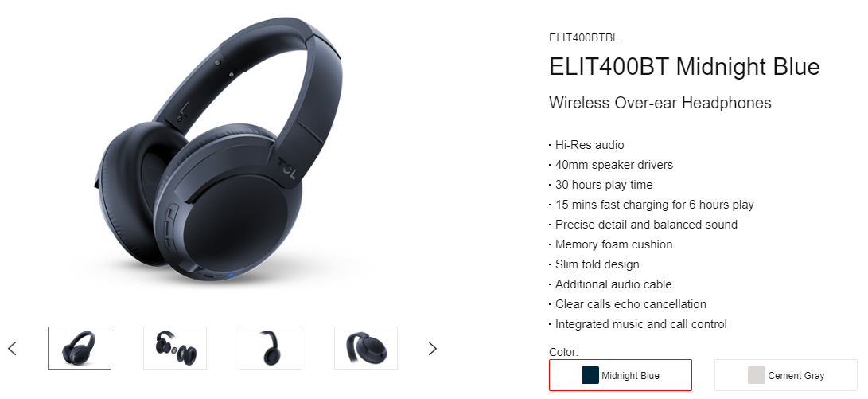This screenshot has height=399, width=868.
Task: Click the Color: label above swatches
Action: tap(563, 353)
